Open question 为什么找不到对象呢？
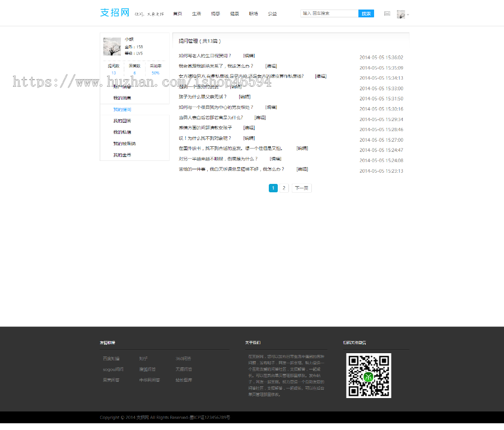The width and height of the screenshot is (504, 430). pyautogui.click(x=205, y=138)
